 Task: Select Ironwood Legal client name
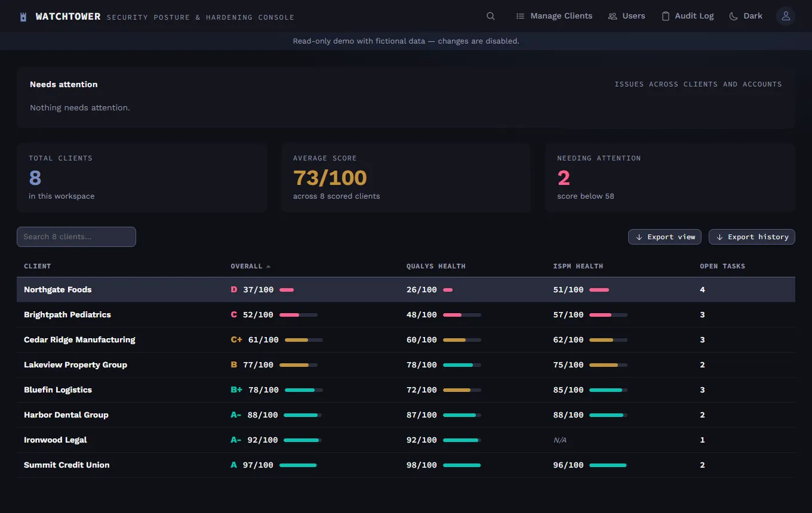tap(56, 440)
